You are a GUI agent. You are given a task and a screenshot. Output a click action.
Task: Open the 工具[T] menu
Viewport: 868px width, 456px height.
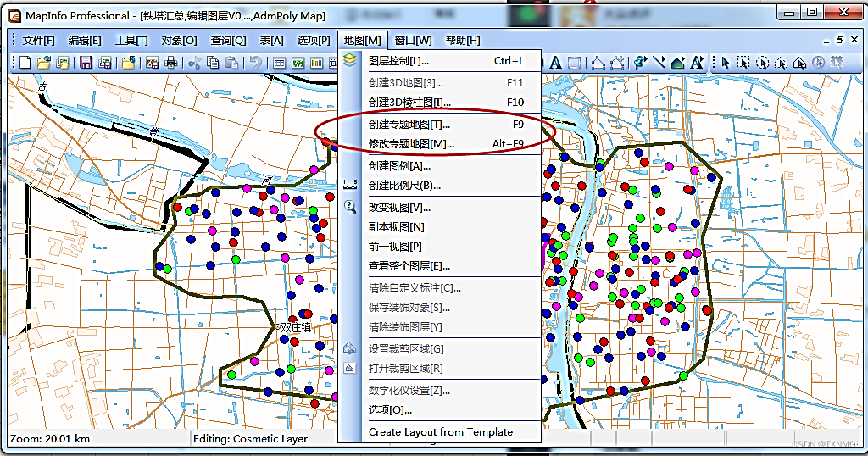tap(131, 41)
